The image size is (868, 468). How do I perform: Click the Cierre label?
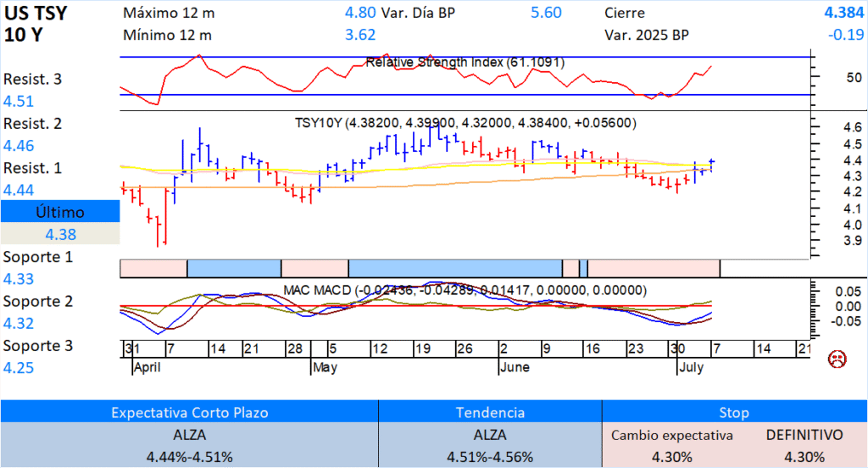click(x=625, y=13)
